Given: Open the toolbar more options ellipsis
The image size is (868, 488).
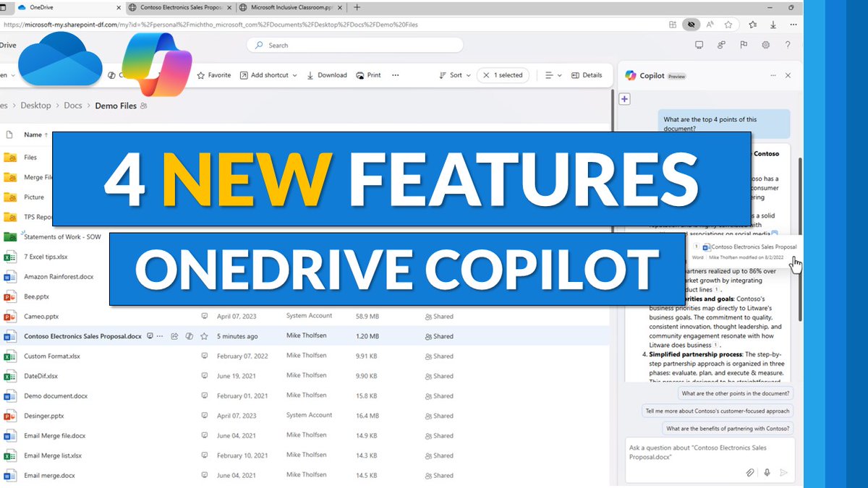Looking at the screenshot, I should point(396,75).
